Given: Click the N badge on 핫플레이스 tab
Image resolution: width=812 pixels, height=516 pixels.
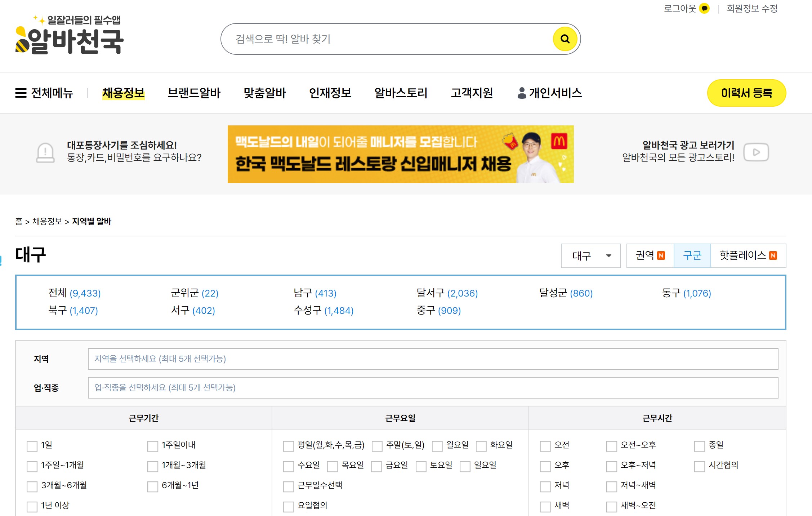Looking at the screenshot, I should click(773, 255).
